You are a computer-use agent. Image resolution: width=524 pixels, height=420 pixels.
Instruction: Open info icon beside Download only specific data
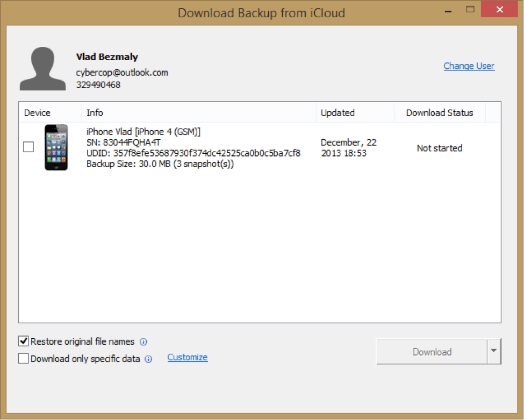(148, 359)
